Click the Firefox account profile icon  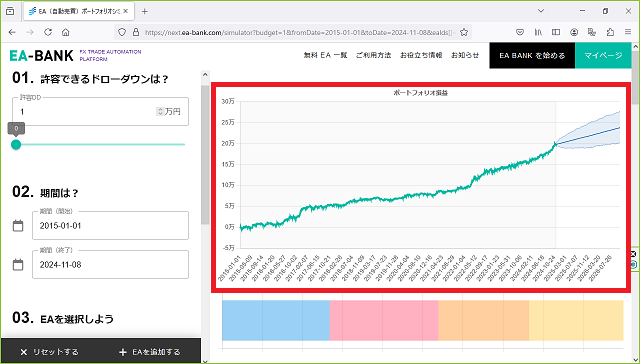click(574, 32)
